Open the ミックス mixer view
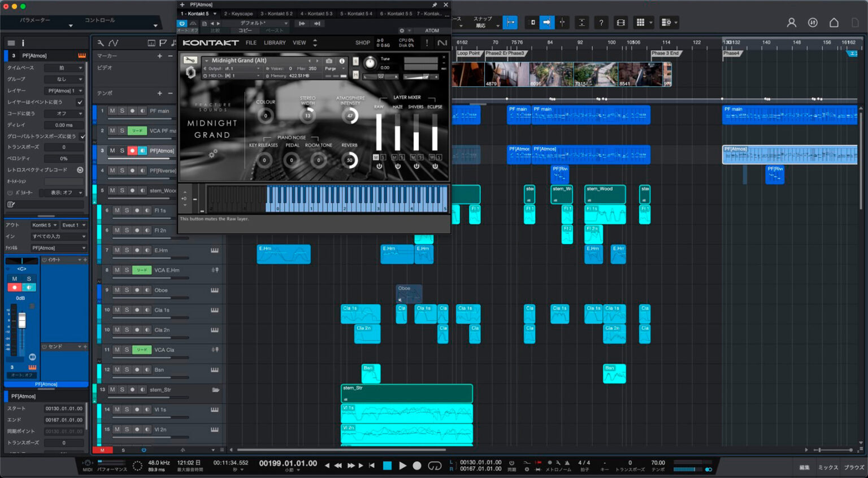Screen dimensions: 868x478 click(x=828, y=467)
